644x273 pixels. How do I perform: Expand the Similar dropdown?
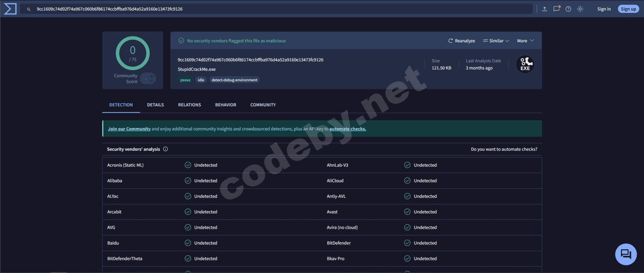tap(496, 41)
